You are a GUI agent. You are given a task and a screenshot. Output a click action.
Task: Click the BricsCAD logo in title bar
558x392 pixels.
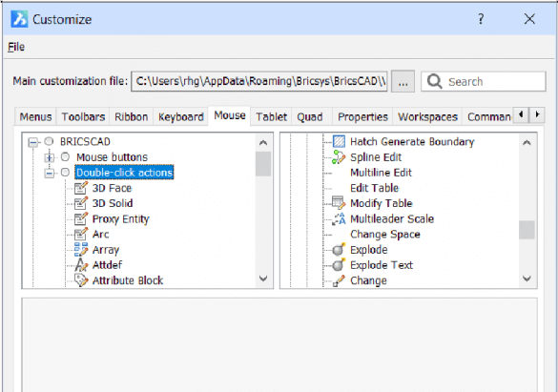(x=19, y=19)
